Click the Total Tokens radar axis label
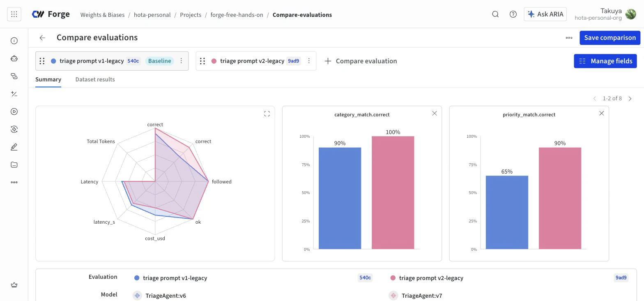Image resolution: width=644 pixels, height=301 pixels. pos(101,141)
